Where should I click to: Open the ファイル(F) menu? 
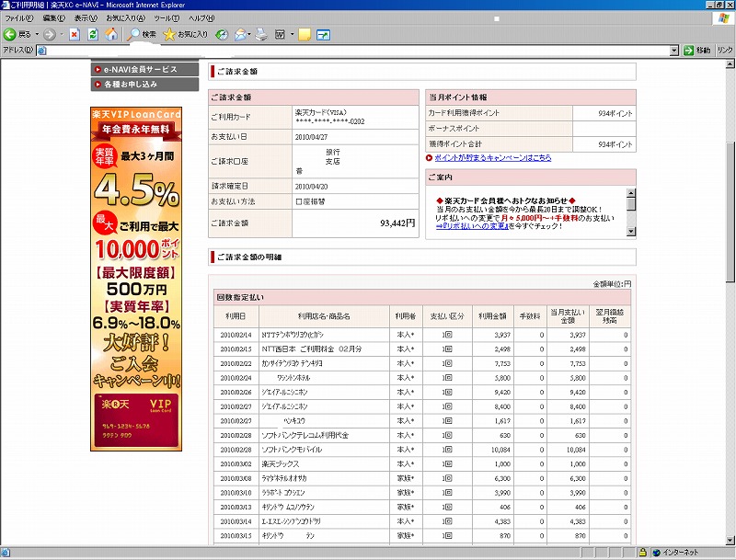coord(18,18)
